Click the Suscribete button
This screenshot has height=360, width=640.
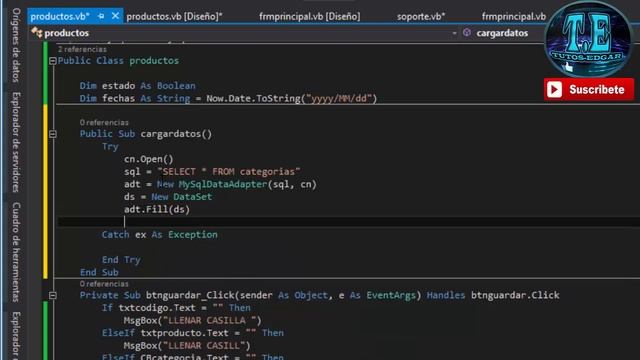point(589,89)
